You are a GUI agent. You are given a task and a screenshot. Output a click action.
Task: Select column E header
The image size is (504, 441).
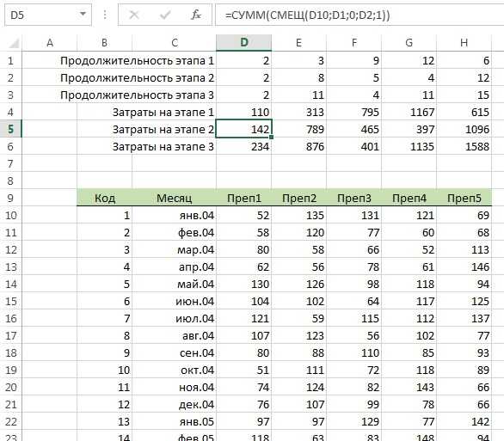[x=299, y=43]
